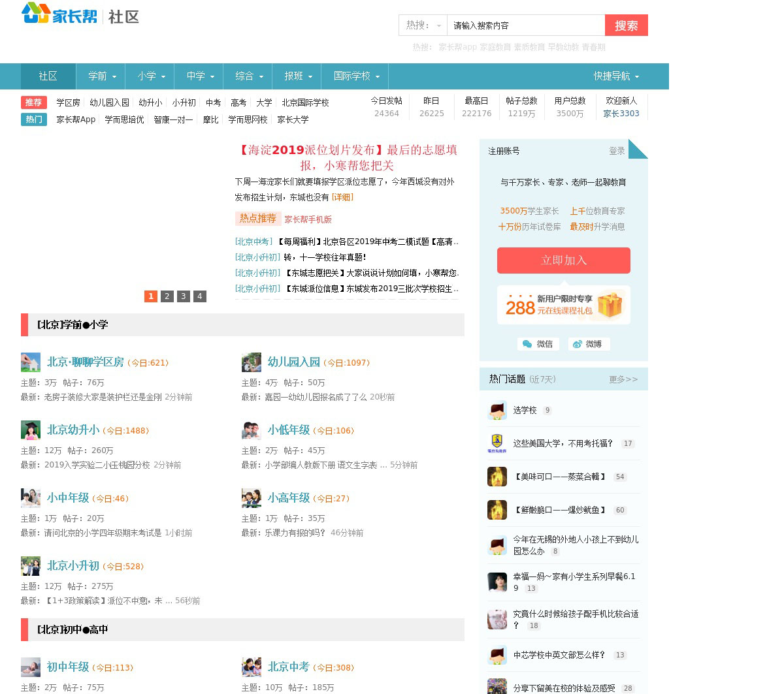
Task: Click the 登录 link
Action: 617,151
